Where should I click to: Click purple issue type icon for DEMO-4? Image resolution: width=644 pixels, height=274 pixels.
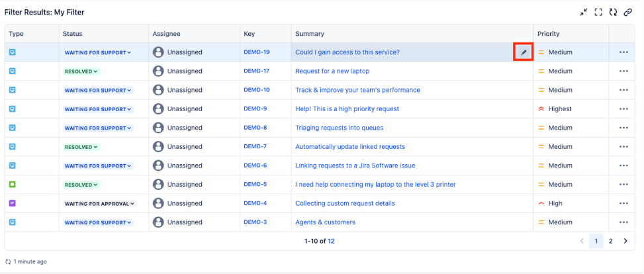pos(13,203)
